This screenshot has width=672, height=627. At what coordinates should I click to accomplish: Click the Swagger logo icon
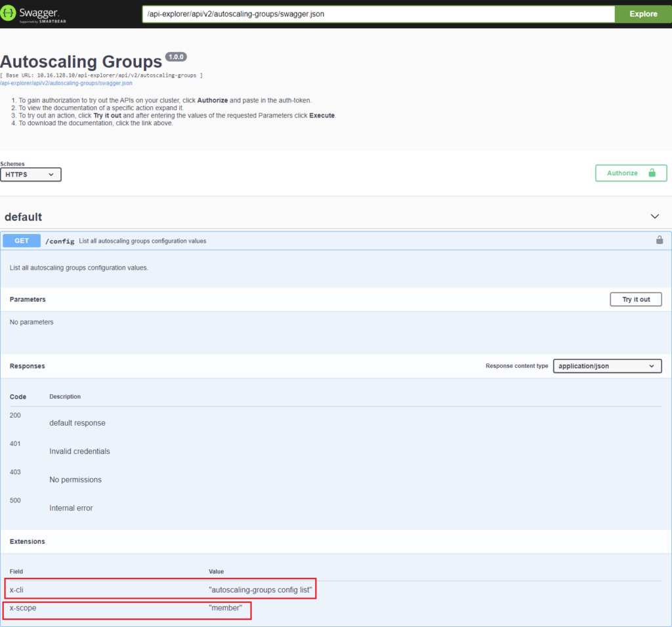(x=8, y=13)
